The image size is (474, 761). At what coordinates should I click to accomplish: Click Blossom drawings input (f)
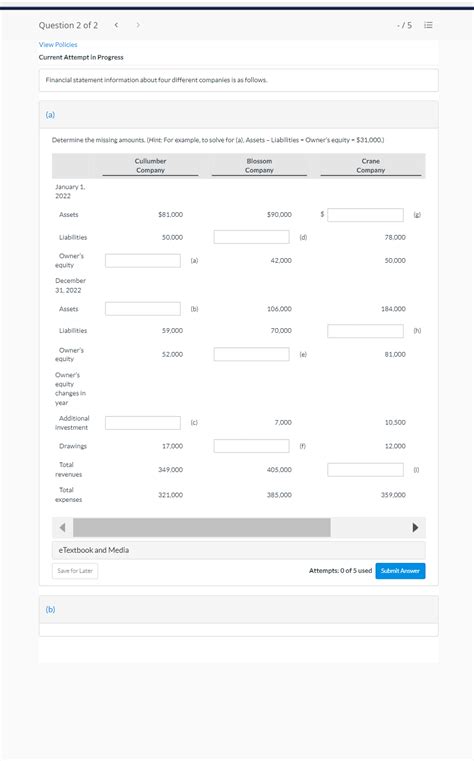tap(252, 446)
